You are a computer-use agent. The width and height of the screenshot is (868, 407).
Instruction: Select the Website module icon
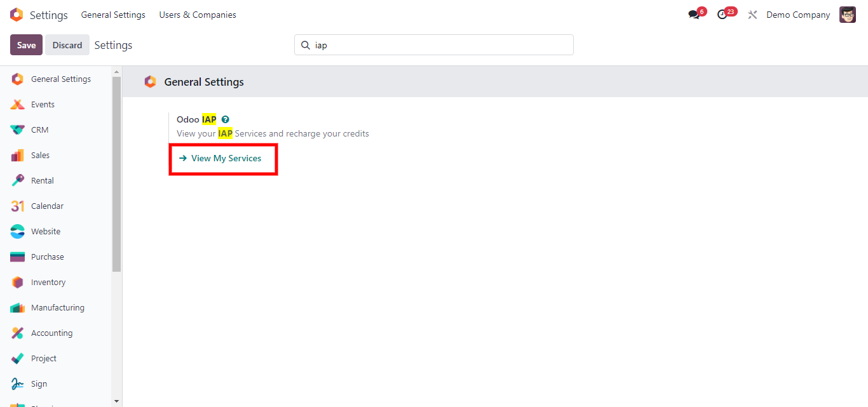18,232
